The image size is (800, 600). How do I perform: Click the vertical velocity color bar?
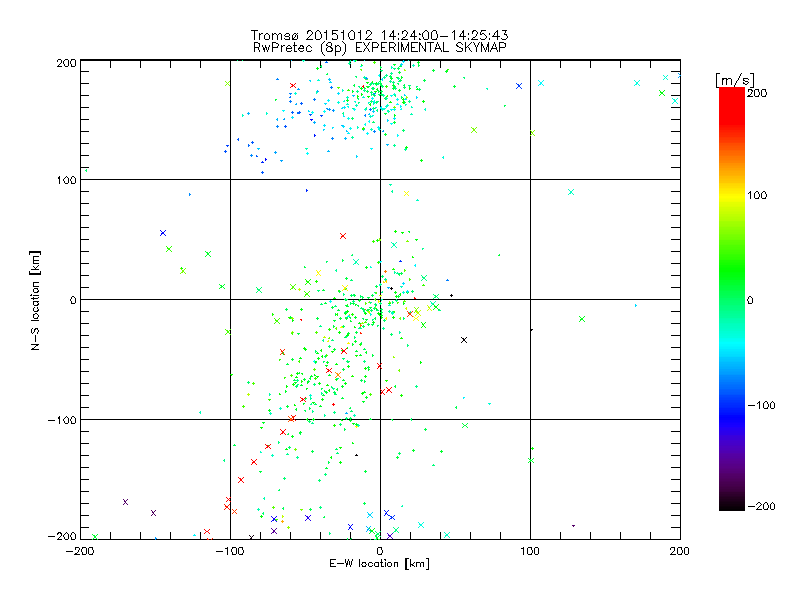pyautogui.click(x=732, y=299)
